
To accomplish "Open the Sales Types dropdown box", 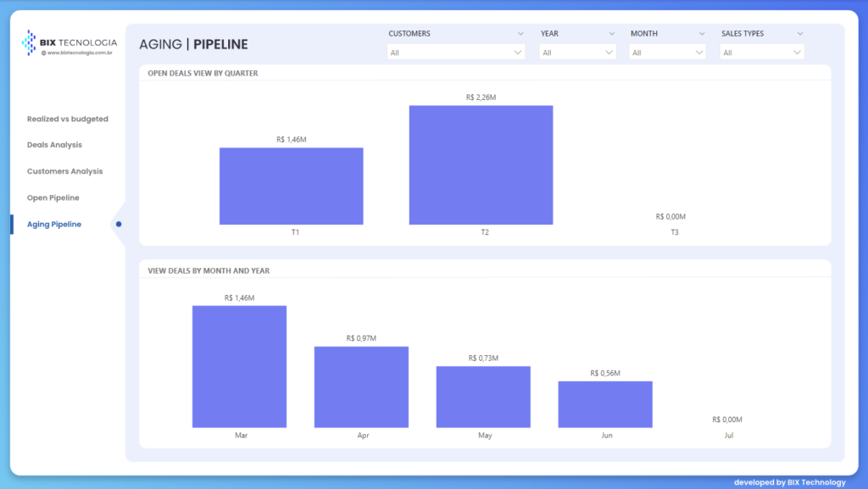I will [761, 53].
